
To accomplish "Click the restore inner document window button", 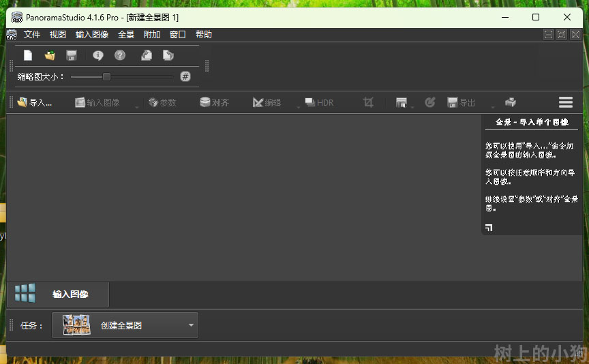I will 561,35.
